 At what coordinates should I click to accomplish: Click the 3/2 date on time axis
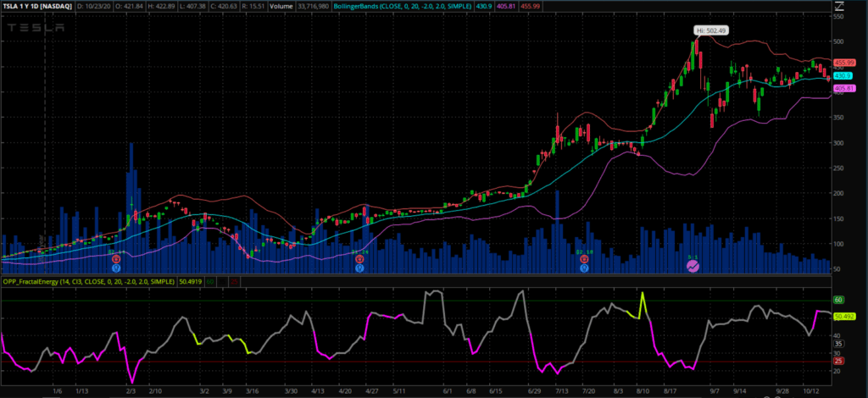tap(203, 391)
